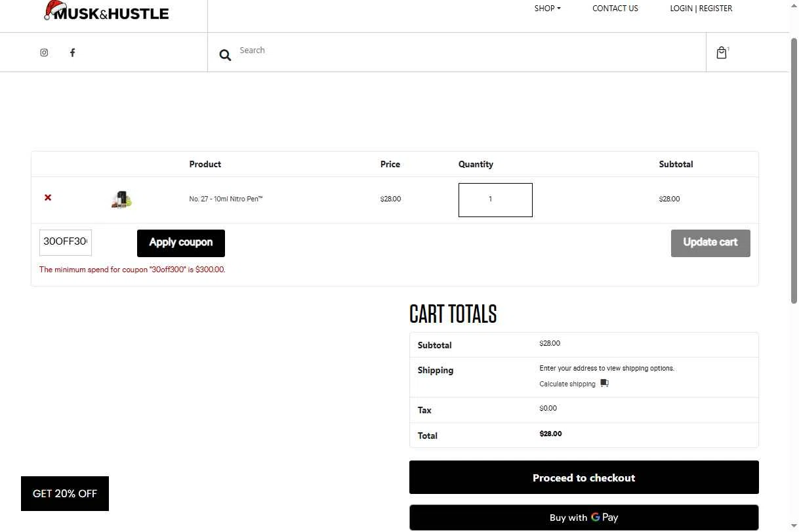Click Proceed to checkout
The width and height of the screenshot is (799, 532).
[x=584, y=478]
